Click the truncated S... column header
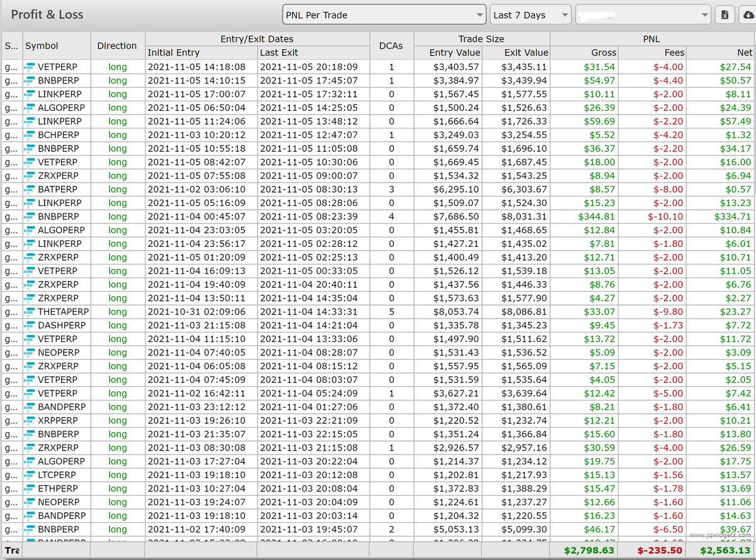Image resolution: width=756 pixels, height=560 pixels. tap(12, 46)
